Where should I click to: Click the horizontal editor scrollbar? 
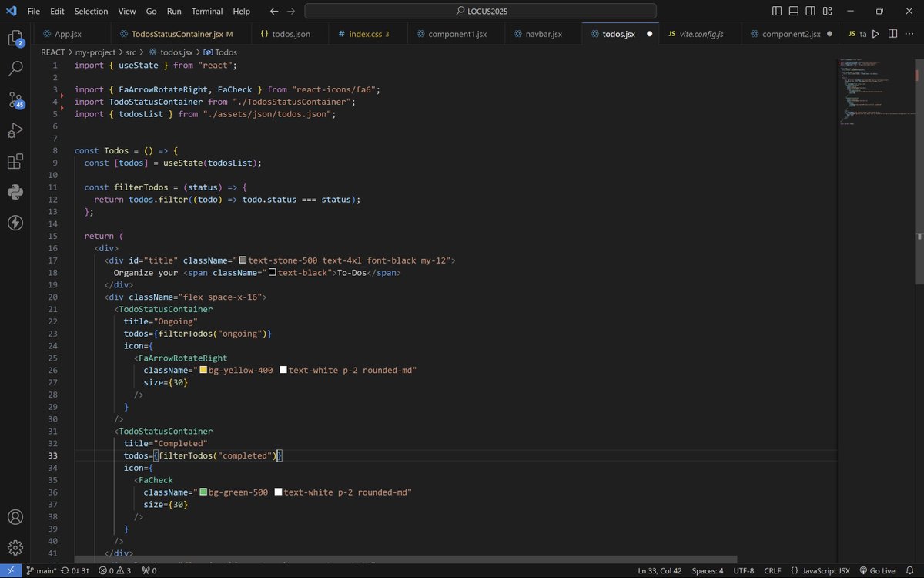click(x=406, y=560)
